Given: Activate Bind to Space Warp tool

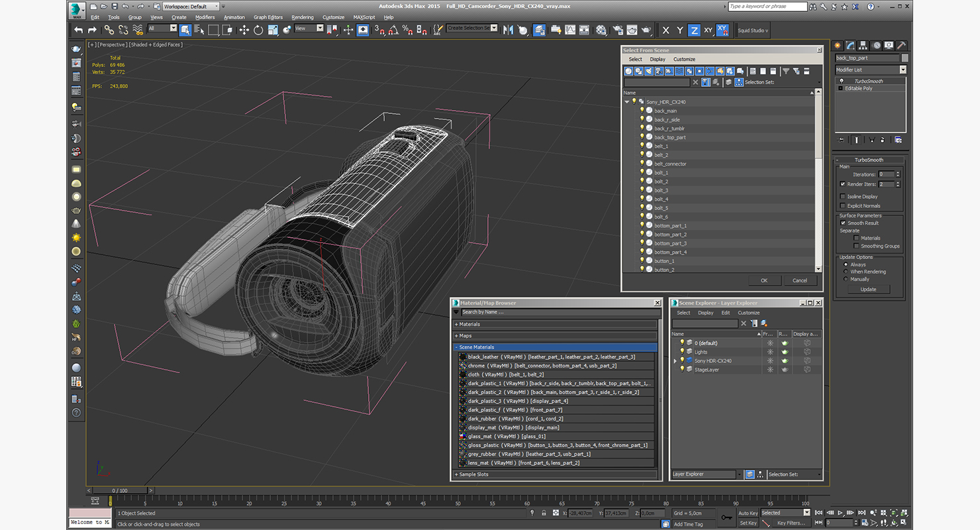Looking at the screenshot, I should click(138, 30).
